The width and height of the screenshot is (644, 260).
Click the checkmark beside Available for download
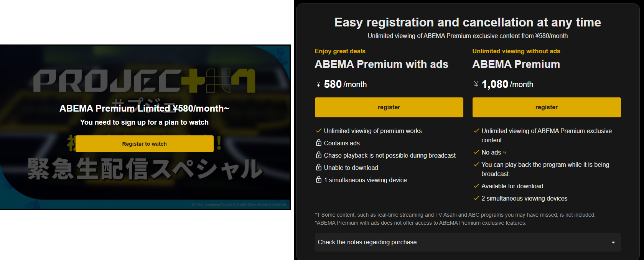tap(476, 186)
